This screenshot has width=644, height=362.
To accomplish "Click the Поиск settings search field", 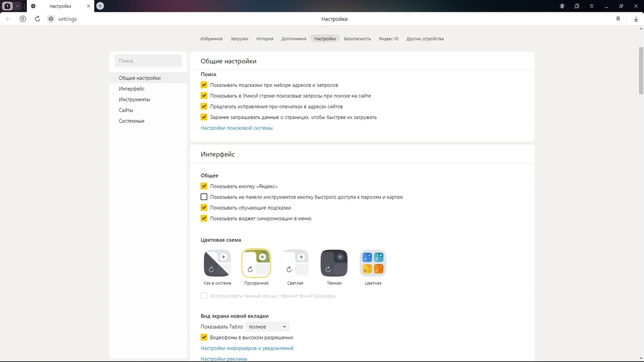I will 148,61.
